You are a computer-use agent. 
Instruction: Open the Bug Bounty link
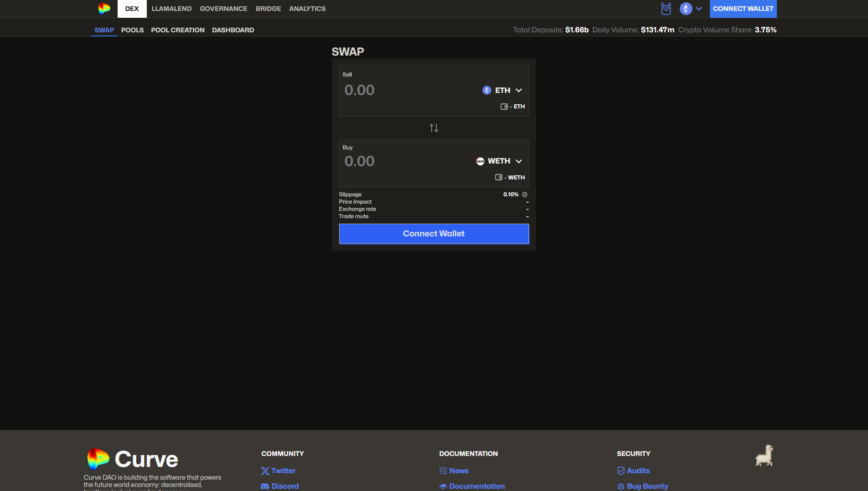tap(648, 486)
